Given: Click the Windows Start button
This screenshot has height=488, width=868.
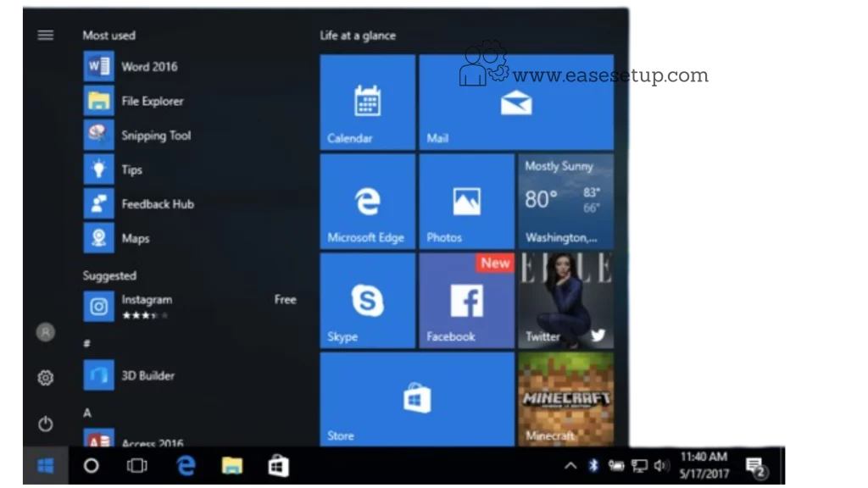Looking at the screenshot, I should pyautogui.click(x=46, y=466).
